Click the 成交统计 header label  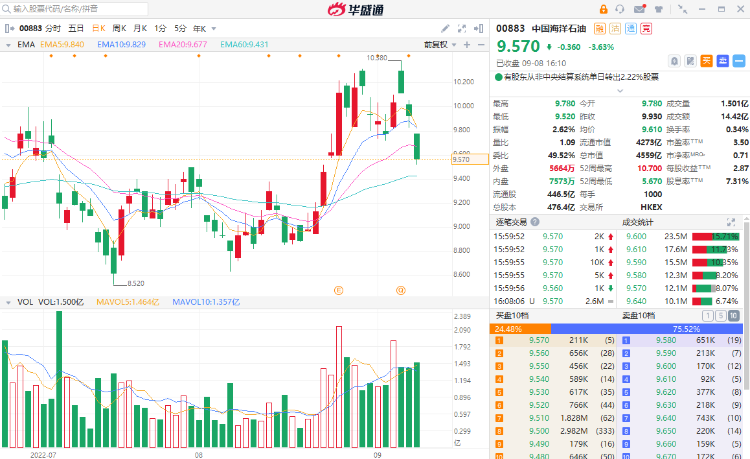pos(638,222)
